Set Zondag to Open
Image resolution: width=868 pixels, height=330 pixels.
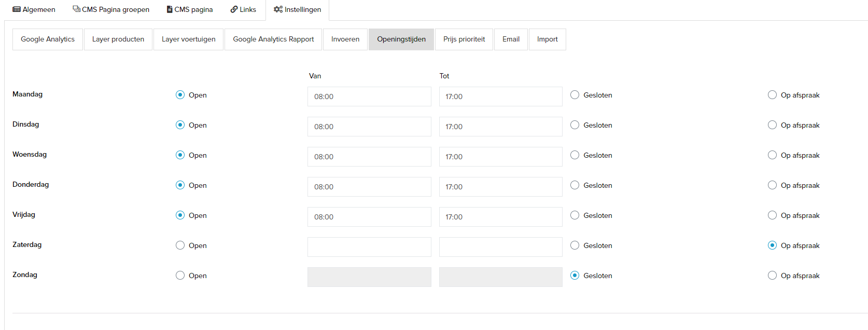(180, 276)
